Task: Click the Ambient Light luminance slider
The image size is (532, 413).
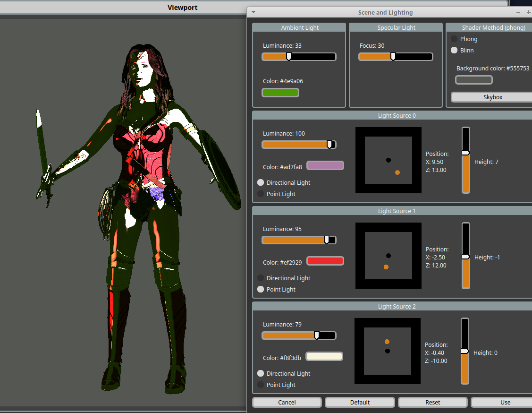Action: (299, 57)
